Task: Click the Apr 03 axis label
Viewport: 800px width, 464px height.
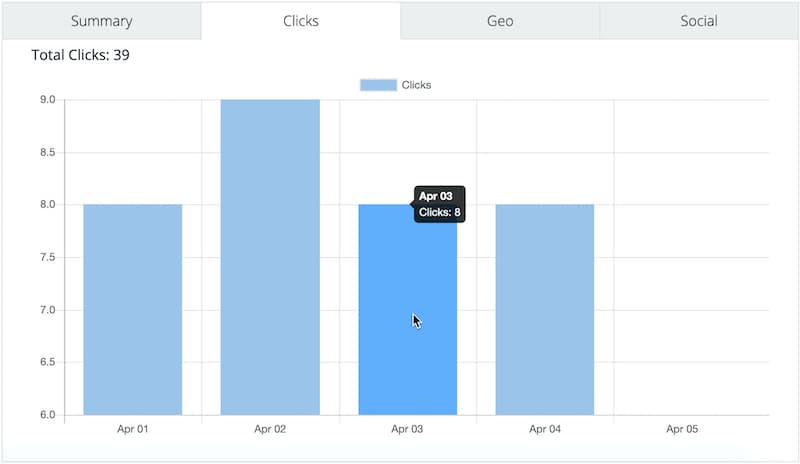Action: coord(407,429)
